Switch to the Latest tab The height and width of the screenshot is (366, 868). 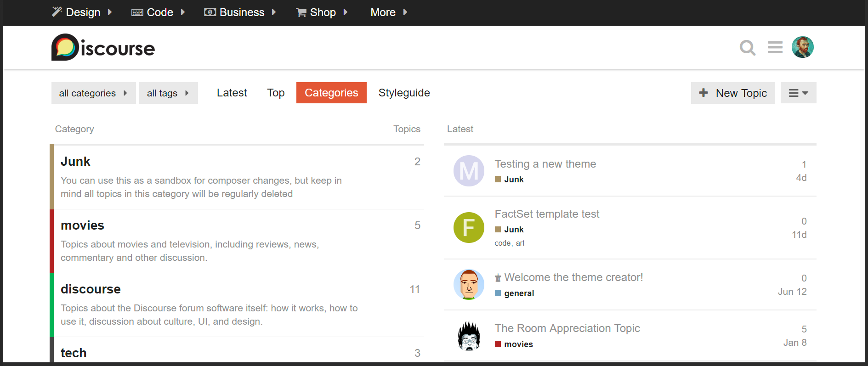pyautogui.click(x=232, y=93)
